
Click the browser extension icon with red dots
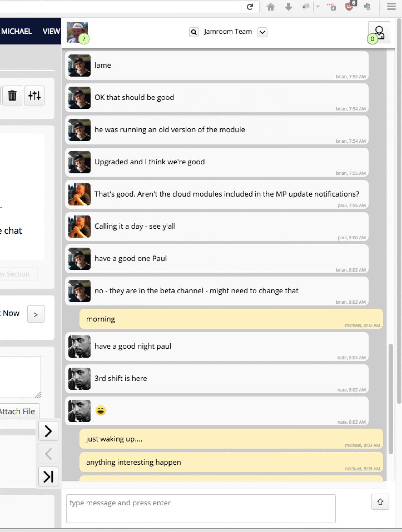pyautogui.click(x=331, y=7)
